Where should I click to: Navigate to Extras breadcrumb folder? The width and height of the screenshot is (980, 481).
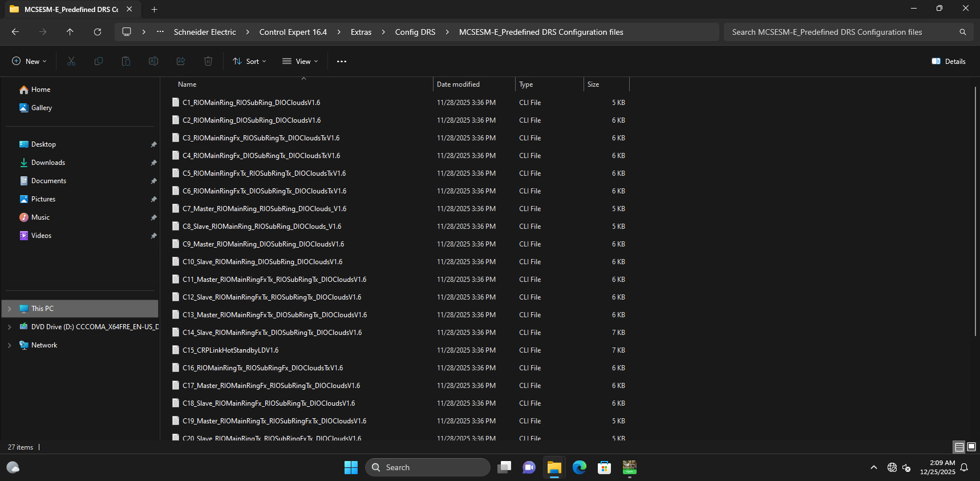pyautogui.click(x=361, y=32)
